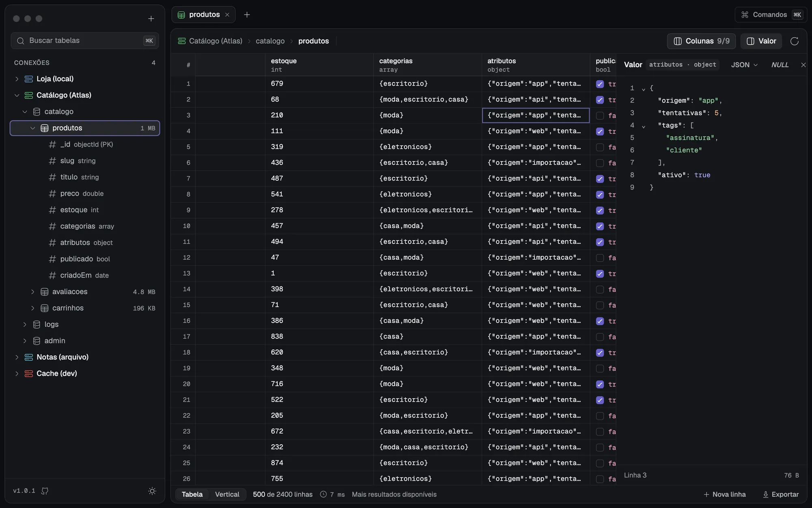
Task: Open the Colunas 9/9 button
Action: pos(701,41)
